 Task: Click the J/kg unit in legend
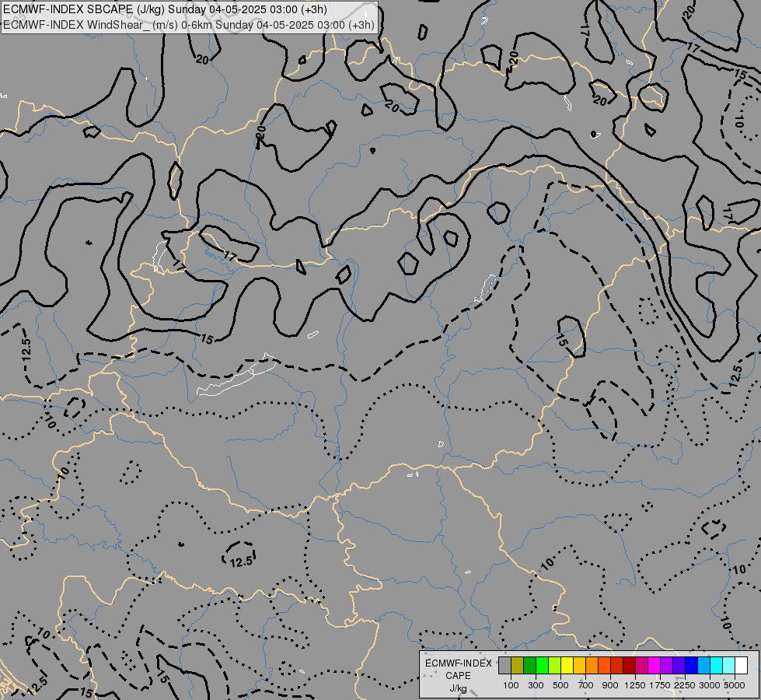tap(458, 689)
